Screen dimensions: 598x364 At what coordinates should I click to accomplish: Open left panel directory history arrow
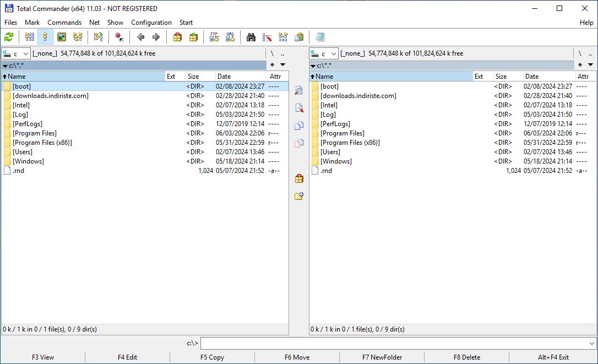[282, 65]
